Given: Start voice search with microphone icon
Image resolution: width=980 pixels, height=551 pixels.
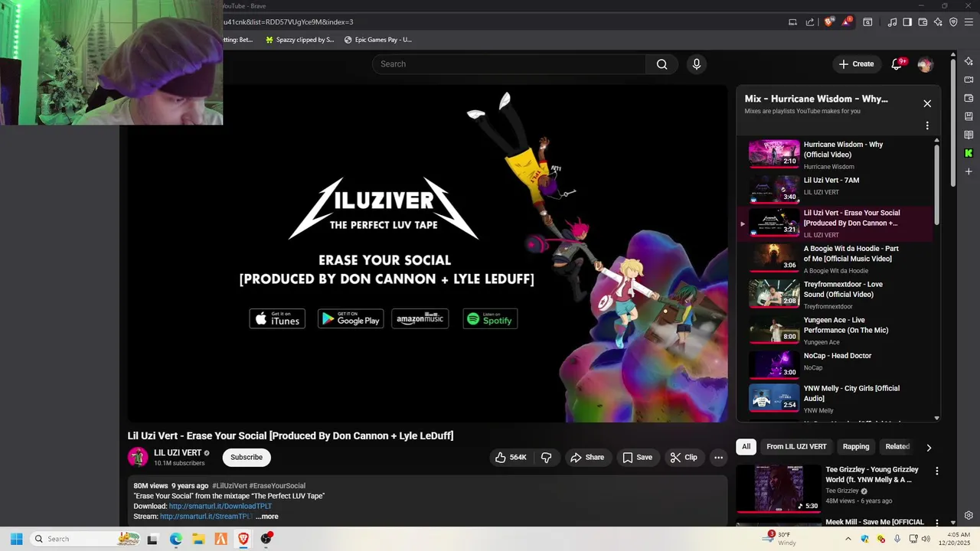Looking at the screenshot, I should (697, 64).
